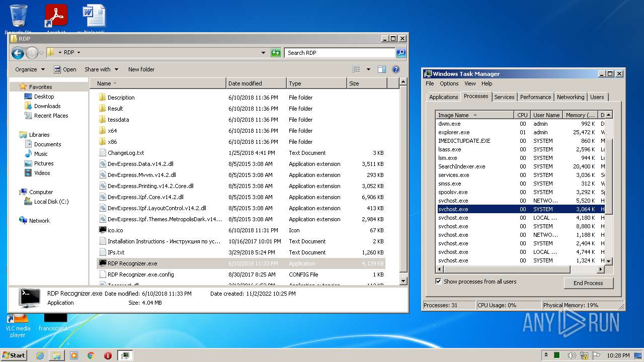Image resolution: width=644 pixels, height=362 pixels.
Task: Launch Internet Explorer from taskbar
Action: tap(40, 355)
